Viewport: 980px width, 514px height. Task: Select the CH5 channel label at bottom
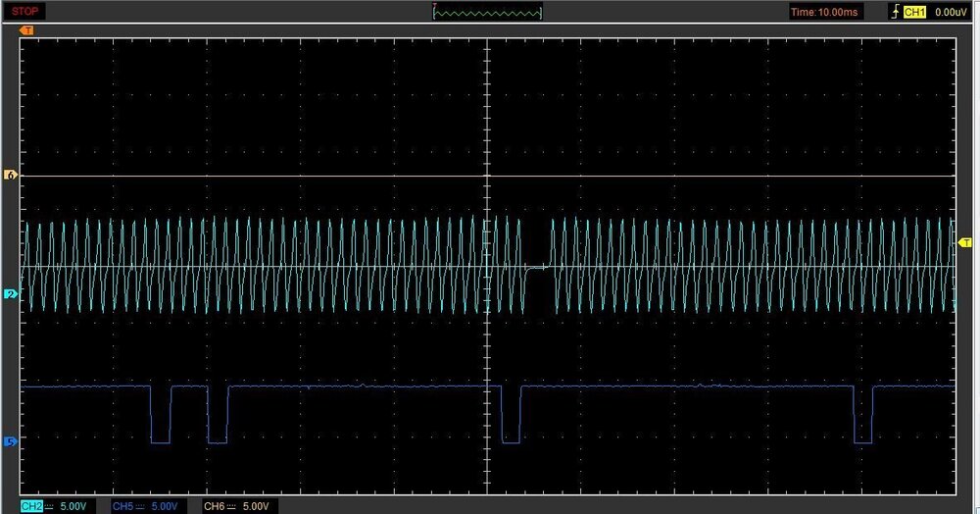tap(122, 506)
